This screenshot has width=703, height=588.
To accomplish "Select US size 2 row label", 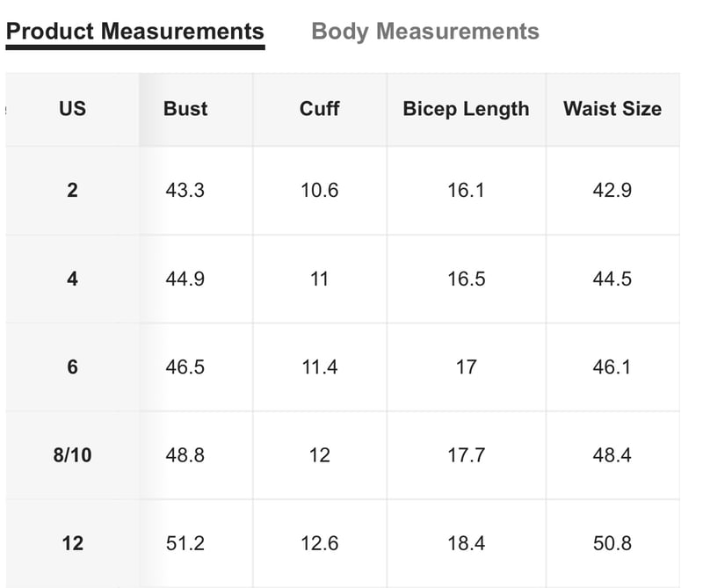I will coord(72,190).
